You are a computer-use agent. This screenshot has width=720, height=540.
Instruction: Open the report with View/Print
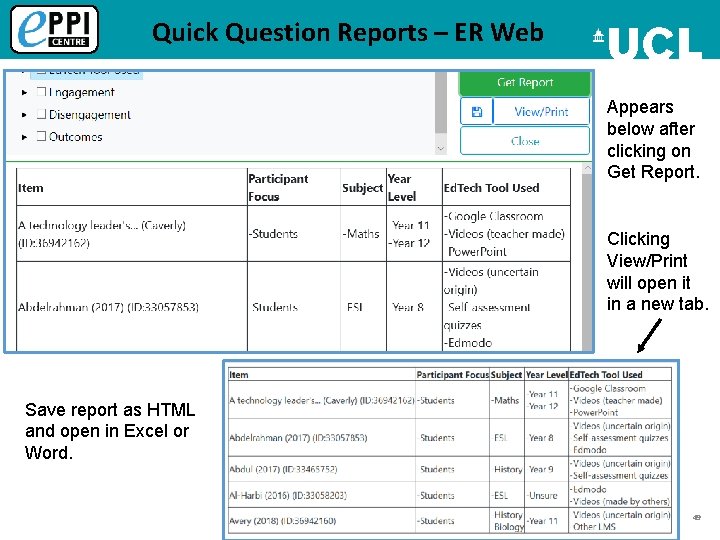[541, 112]
